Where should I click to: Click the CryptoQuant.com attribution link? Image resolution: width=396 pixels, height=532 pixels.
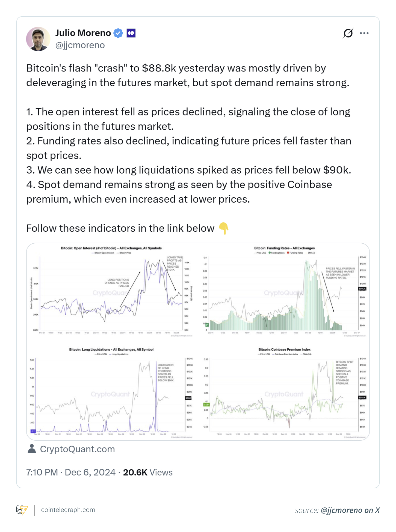coord(77,449)
